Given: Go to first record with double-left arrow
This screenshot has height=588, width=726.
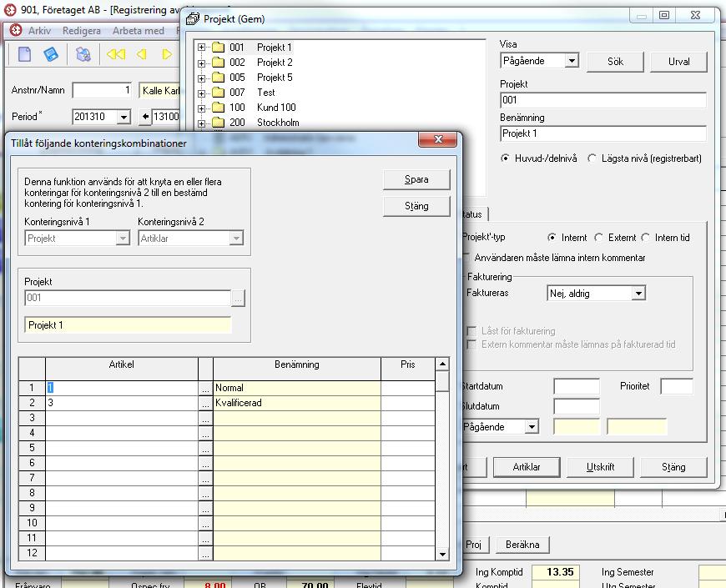Looking at the screenshot, I should (x=116, y=54).
